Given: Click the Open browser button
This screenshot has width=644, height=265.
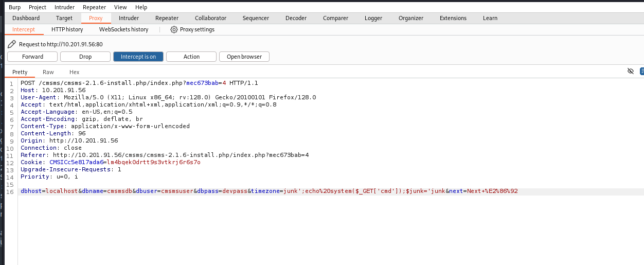Looking at the screenshot, I should click(x=244, y=57).
